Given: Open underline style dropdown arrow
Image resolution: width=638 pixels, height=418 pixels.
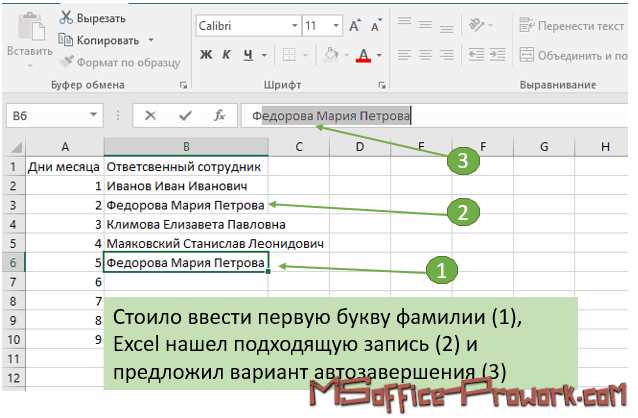Looking at the screenshot, I should coord(264,55).
